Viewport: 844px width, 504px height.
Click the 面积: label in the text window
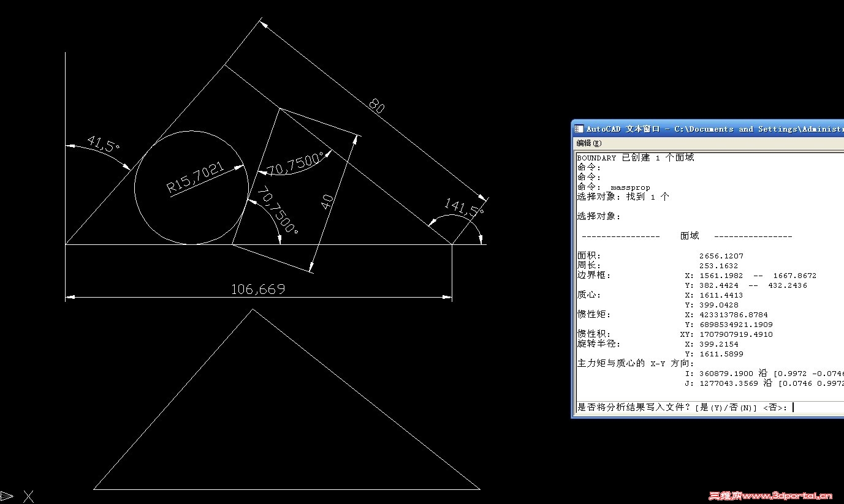click(x=589, y=256)
